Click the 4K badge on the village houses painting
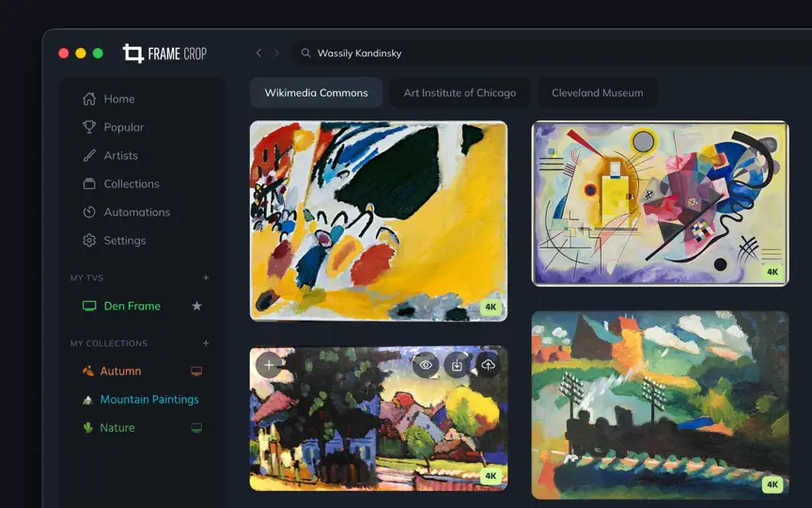Image resolution: width=812 pixels, height=508 pixels. pyautogui.click(x=491, y=476)
